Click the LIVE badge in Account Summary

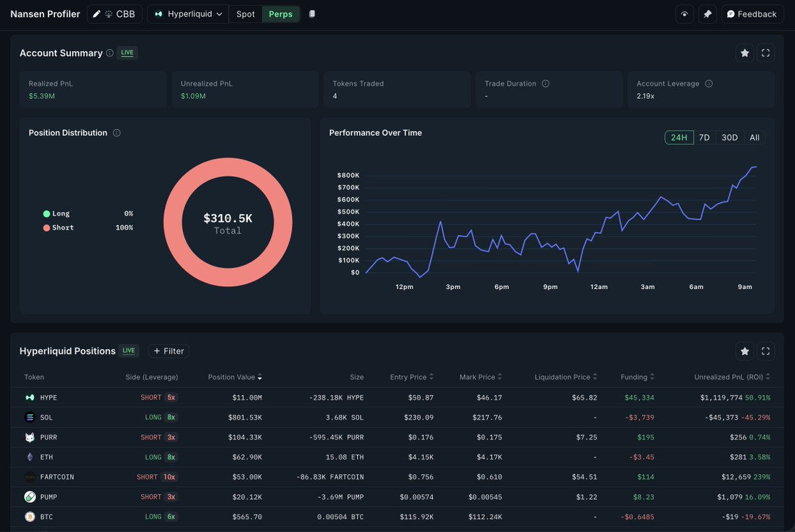coord(127,53)
